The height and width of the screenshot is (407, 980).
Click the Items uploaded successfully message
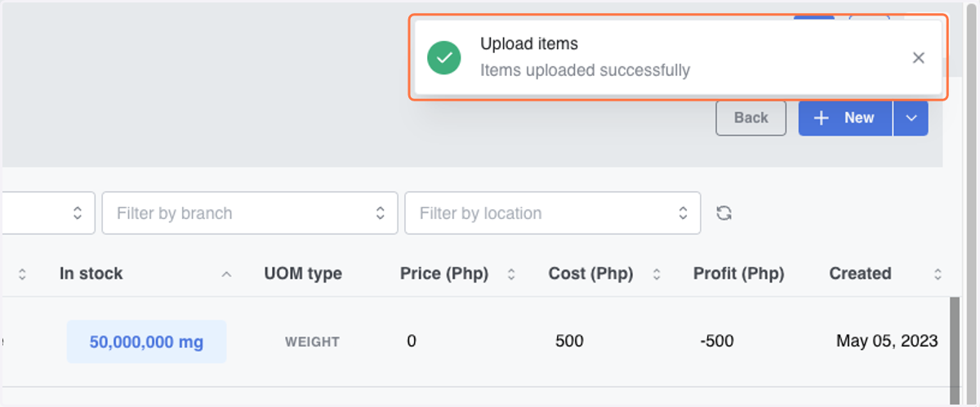click(x=585, y=70)
